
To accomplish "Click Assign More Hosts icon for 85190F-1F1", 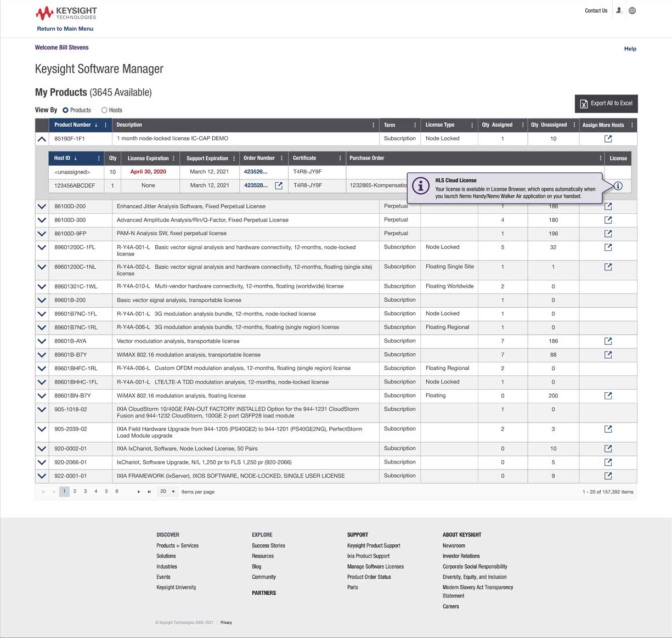I will 608,138.
